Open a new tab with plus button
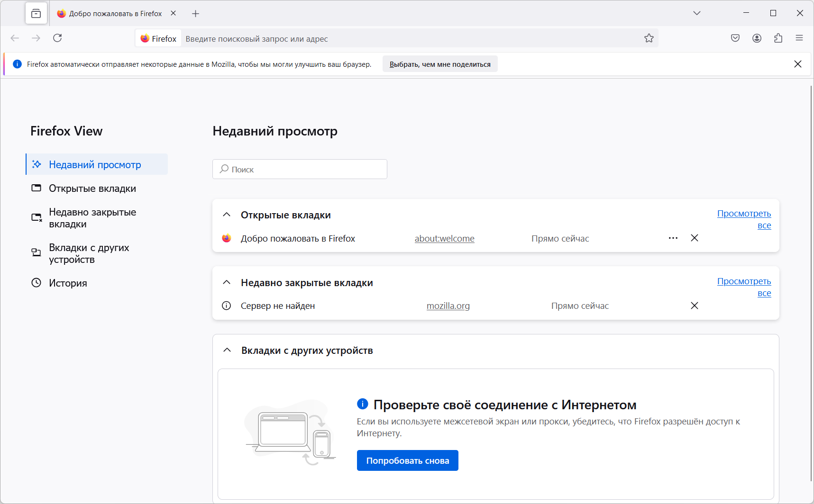Screen dimensions: 814x504 (x=195, y=14)
